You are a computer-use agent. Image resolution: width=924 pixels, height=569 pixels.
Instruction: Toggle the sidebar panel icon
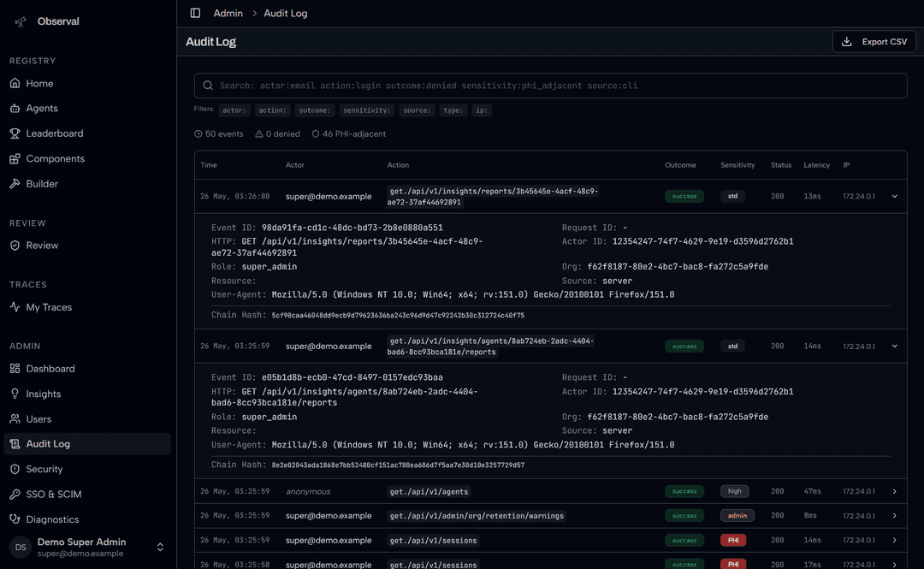pyautogui.click(x=195, y=13)
